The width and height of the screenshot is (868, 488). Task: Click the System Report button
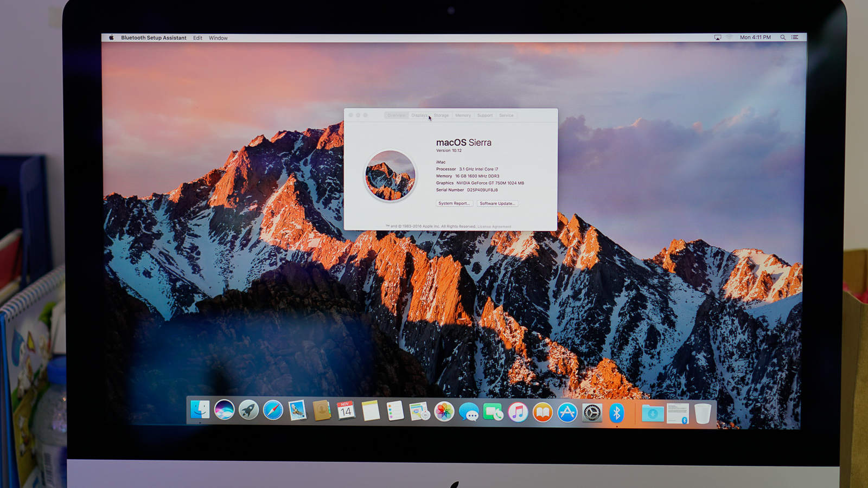pyautogui.click(x=454, y=203)
